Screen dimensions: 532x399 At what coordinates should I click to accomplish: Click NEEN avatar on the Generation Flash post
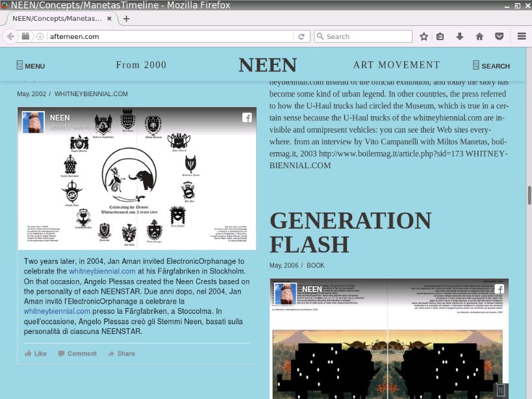285,294
